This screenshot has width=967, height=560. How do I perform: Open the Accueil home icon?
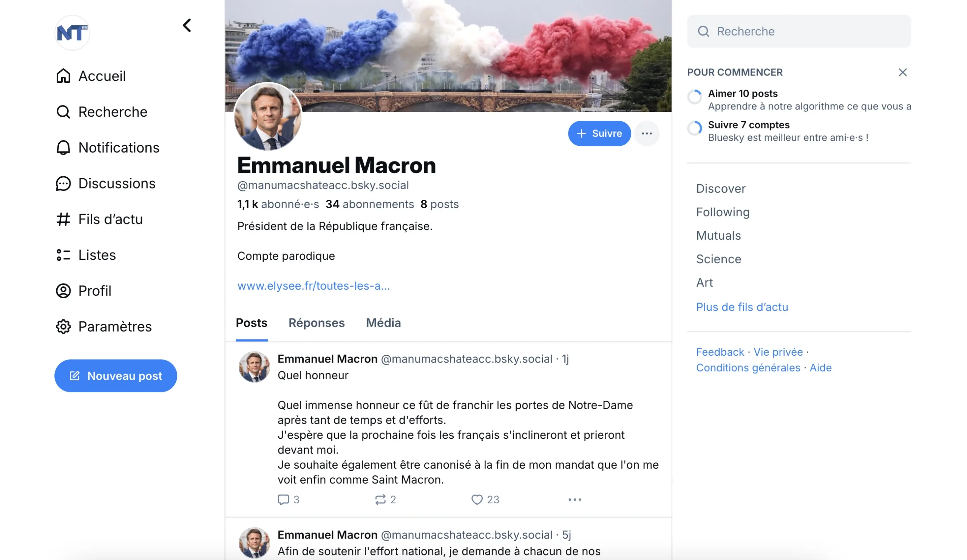coord(64,76)
